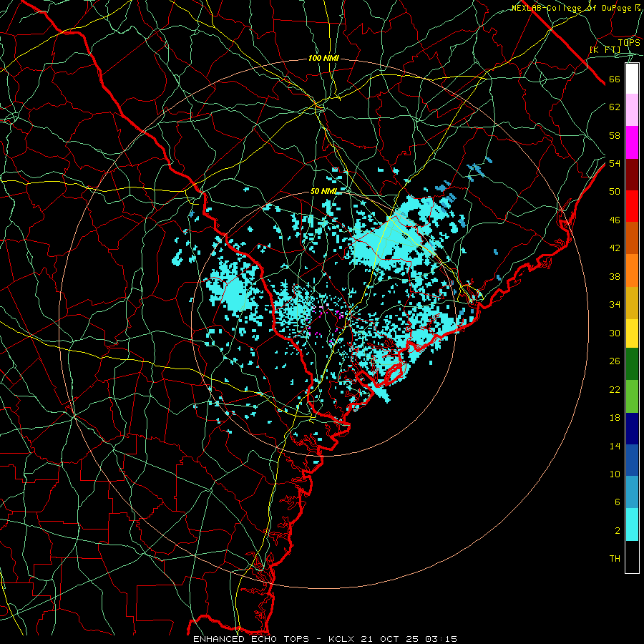Click the dark red 50-54 kft legend swatch
The height and width of the screenshot is (644, 644).
coord(632,174)
